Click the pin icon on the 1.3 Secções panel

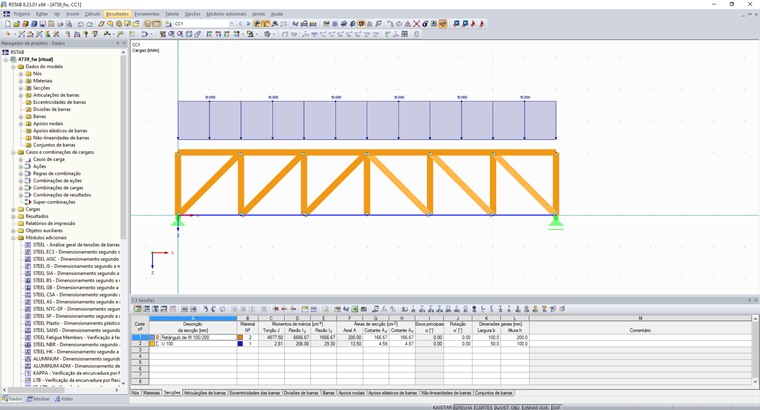(x=749, y=300)
